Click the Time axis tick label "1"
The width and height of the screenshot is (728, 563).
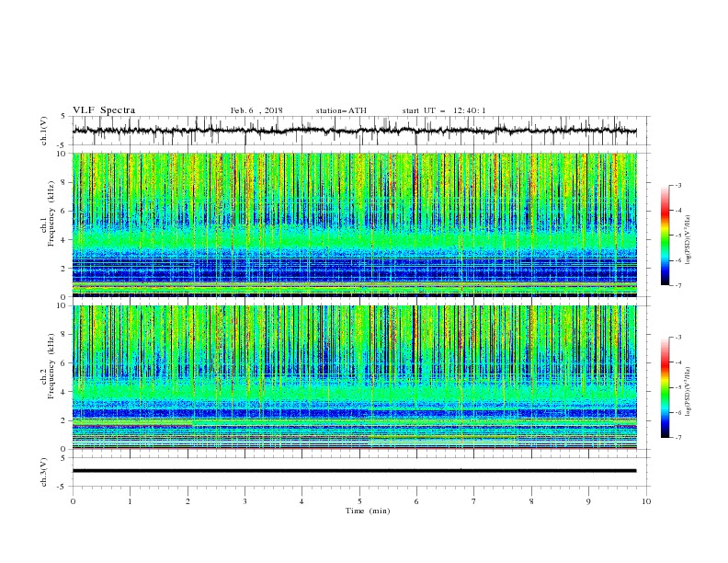(130, 501)
